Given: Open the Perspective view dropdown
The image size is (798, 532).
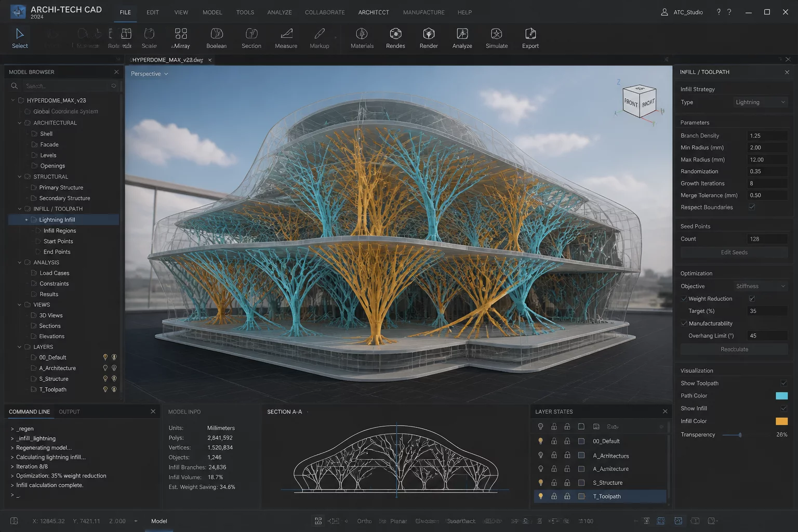Looking at the screenshot, I should 150,74.
